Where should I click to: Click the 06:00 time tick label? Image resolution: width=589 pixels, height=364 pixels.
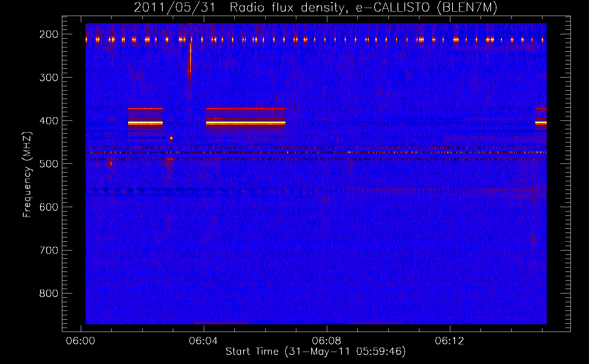pos(80,341)
